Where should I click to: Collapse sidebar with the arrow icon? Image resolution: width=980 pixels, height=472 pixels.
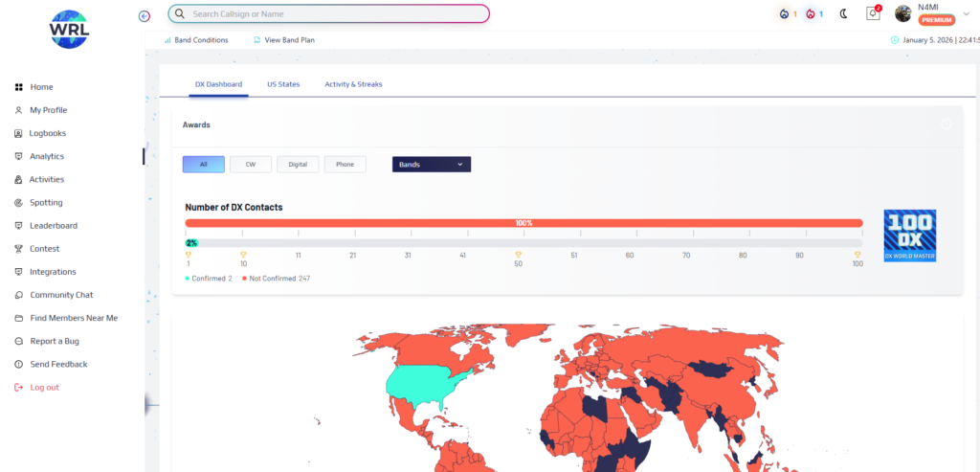[145, 15]
